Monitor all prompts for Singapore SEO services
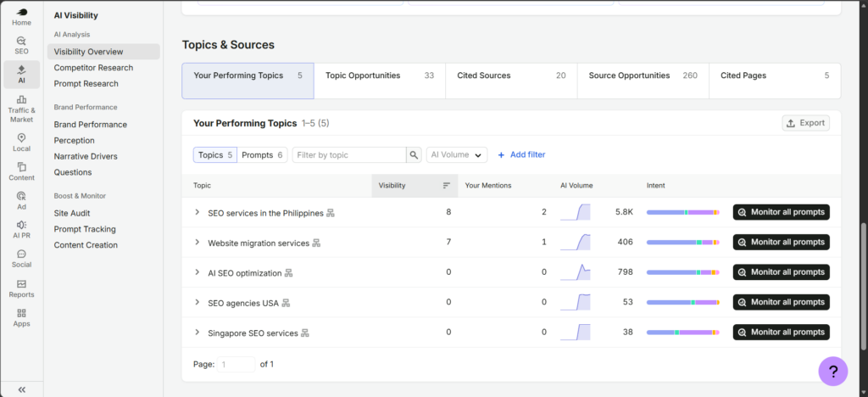The height and width of the screenshot is (397, 868). pyautogui.click(x=781, y=332)
